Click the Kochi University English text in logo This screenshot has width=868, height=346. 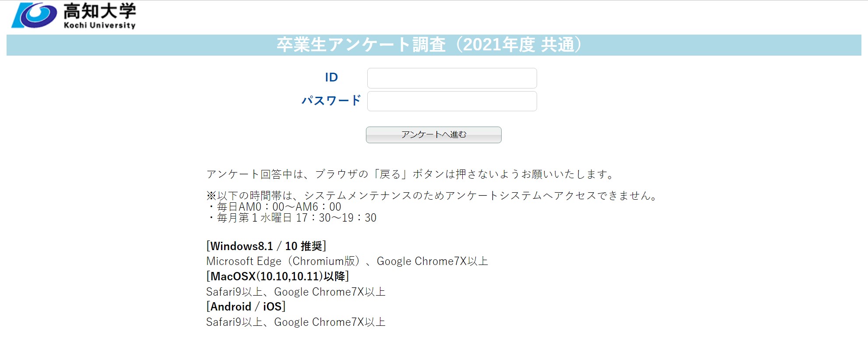pos(100,25)
